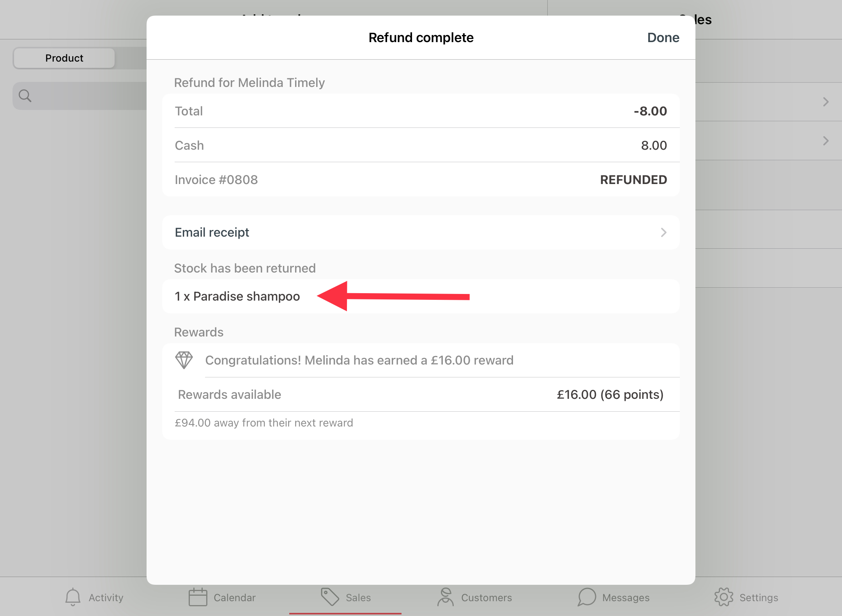This screenshot has height=616, width=842.
Task: Open the Messages speech bubble icon
Action: (x=587, y=597)
